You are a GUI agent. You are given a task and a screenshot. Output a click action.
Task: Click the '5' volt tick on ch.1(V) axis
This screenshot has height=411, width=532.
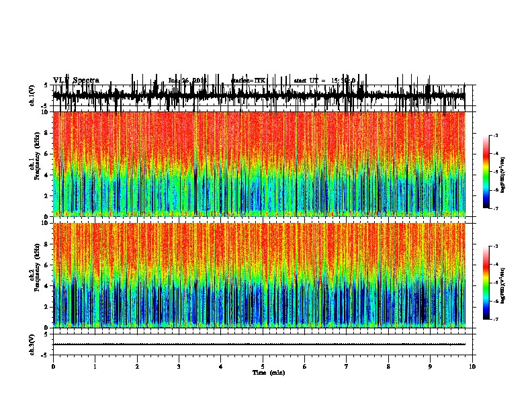[46, 85]
